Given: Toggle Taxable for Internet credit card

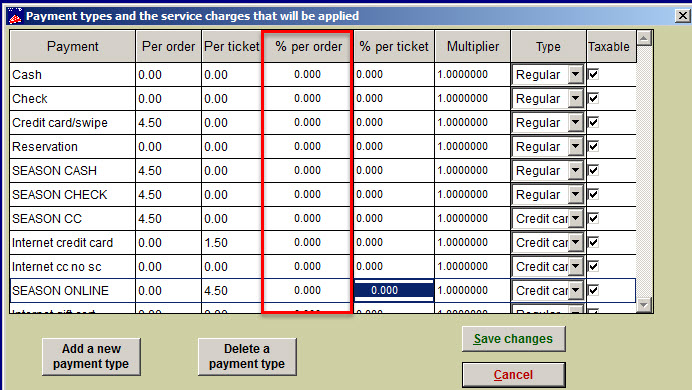Looking at the screenshot, I should click(594, 242).
